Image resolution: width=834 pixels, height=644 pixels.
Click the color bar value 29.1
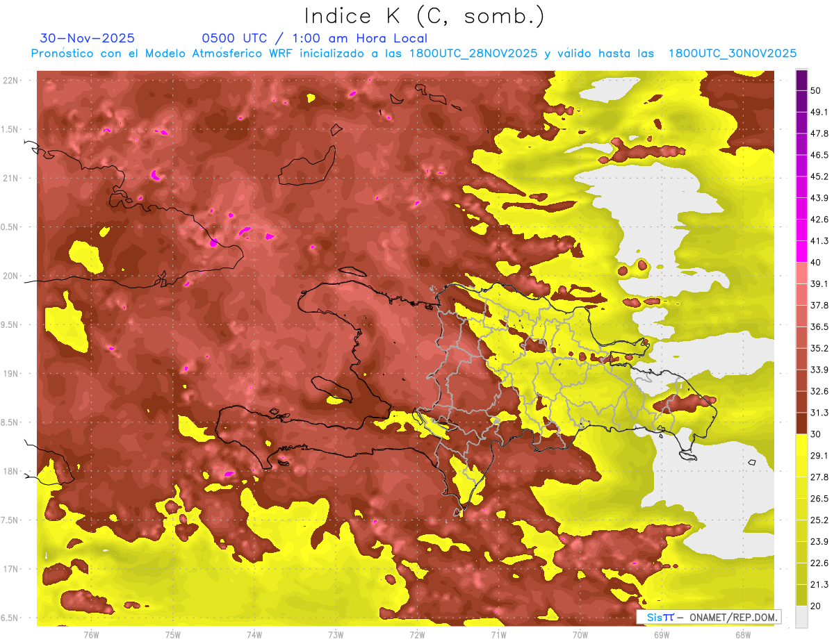819,456
